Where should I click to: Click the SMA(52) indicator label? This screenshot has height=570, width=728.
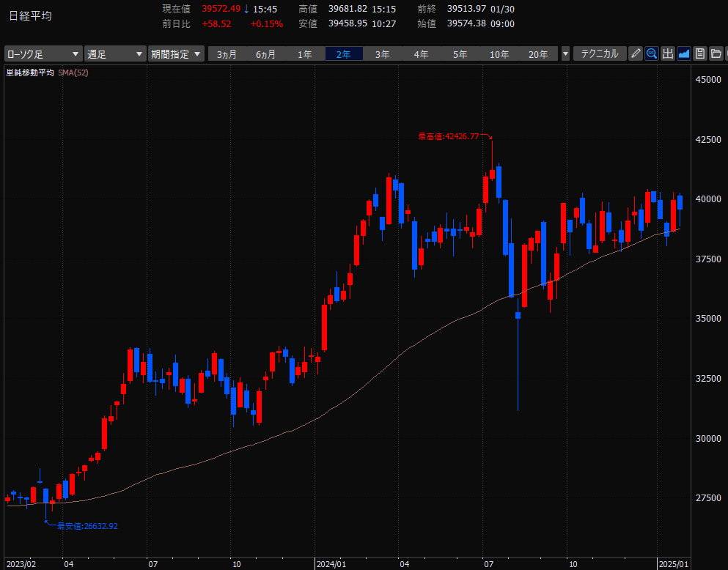73,73
